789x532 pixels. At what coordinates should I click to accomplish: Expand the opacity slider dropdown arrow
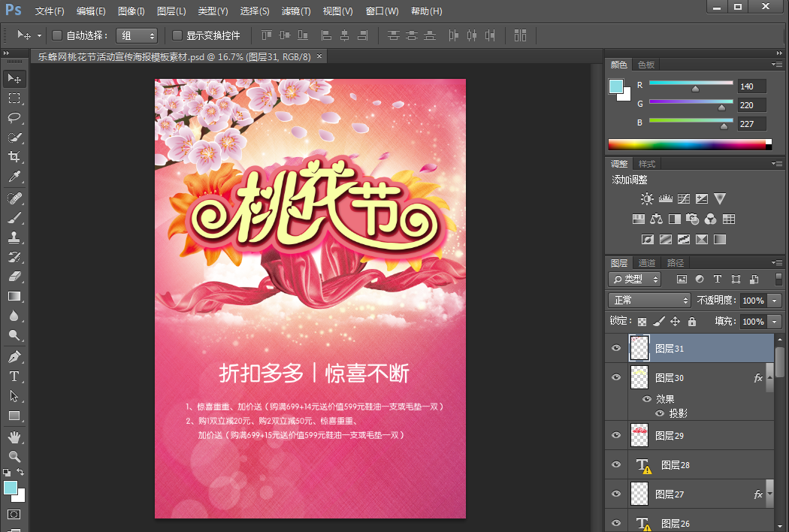(775, 301)
